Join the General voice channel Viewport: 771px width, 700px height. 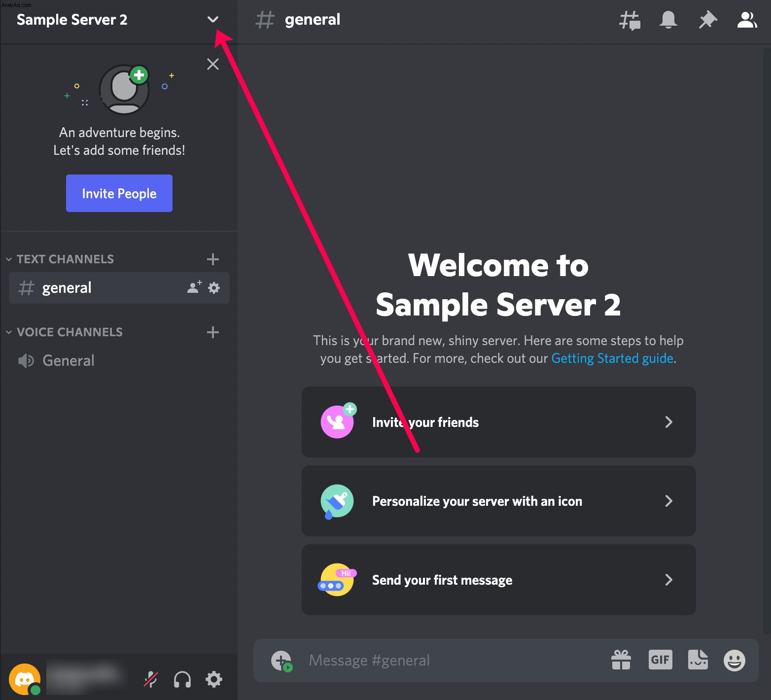point(119,360)
